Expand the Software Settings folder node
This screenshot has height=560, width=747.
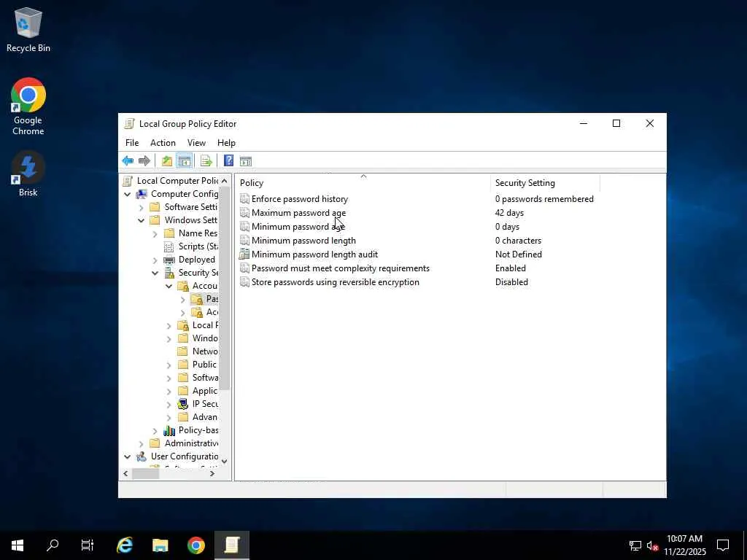[141, 207]
